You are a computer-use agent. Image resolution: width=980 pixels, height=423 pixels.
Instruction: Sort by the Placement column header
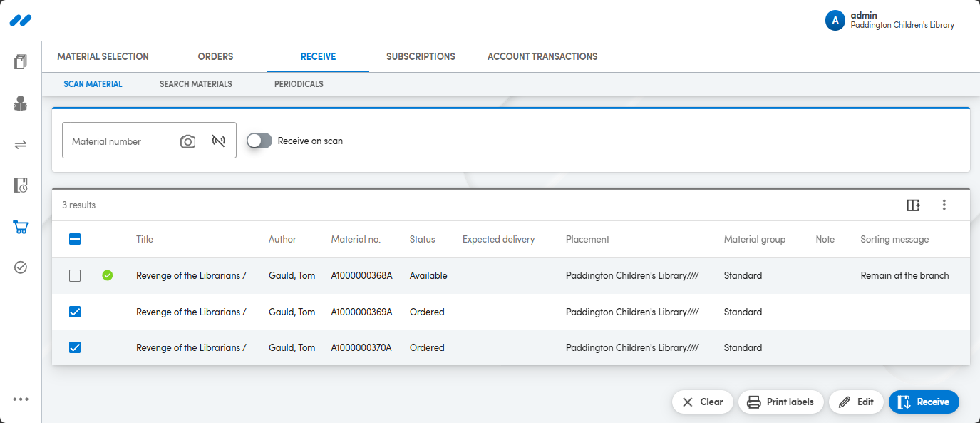(x=587, y=240)
